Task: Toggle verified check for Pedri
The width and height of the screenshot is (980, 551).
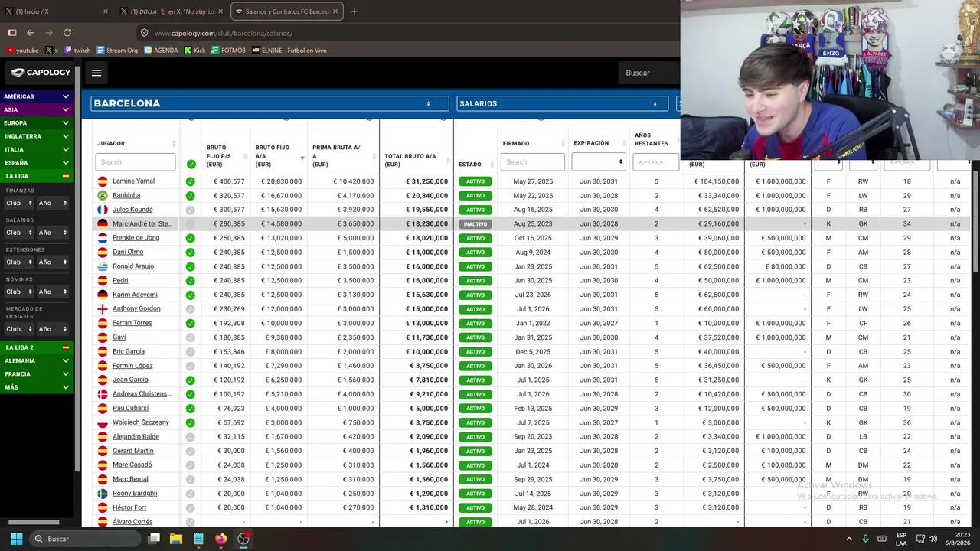Action: click(191, 281)
